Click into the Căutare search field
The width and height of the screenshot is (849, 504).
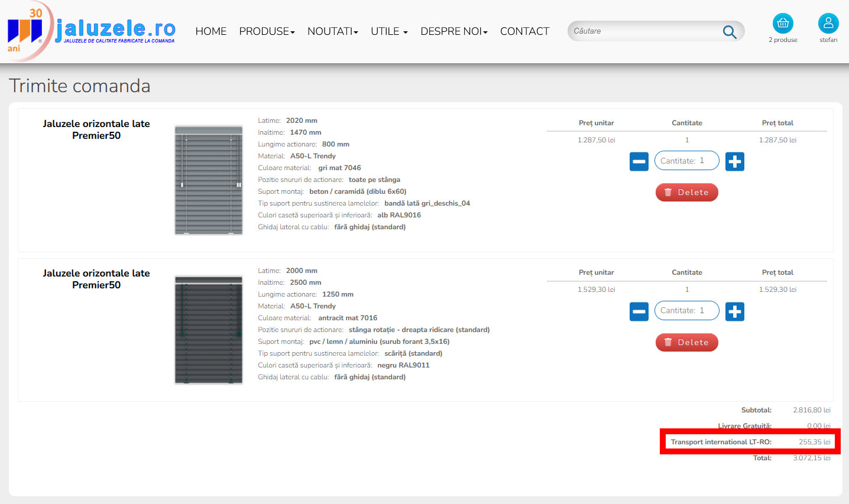pos(644,31)
